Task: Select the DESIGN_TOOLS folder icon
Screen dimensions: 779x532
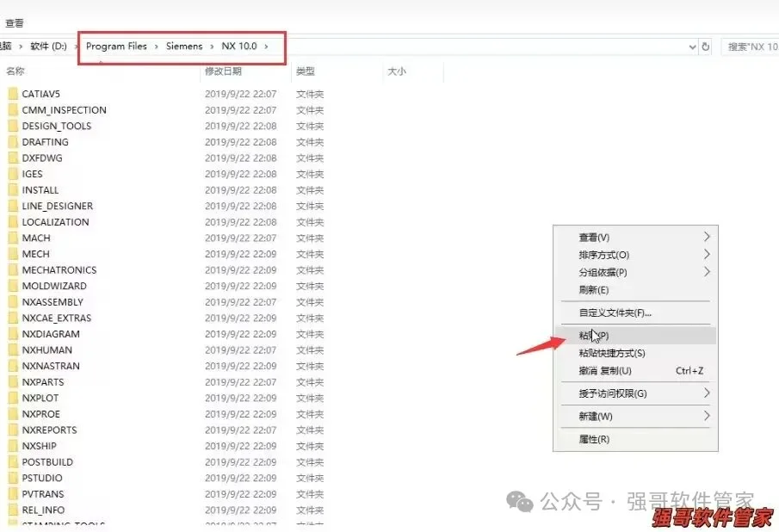Action: click(x=13, y=126)
